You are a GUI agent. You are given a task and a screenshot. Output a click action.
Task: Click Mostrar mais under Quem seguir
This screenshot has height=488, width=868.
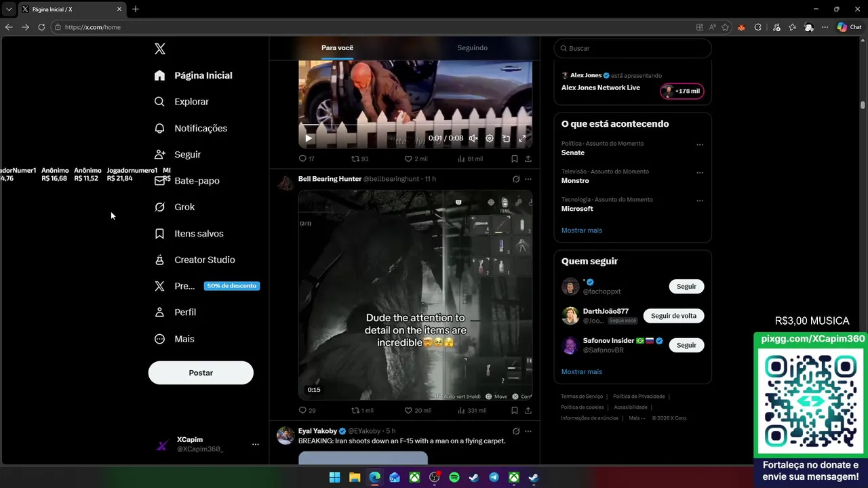[582, 371]
